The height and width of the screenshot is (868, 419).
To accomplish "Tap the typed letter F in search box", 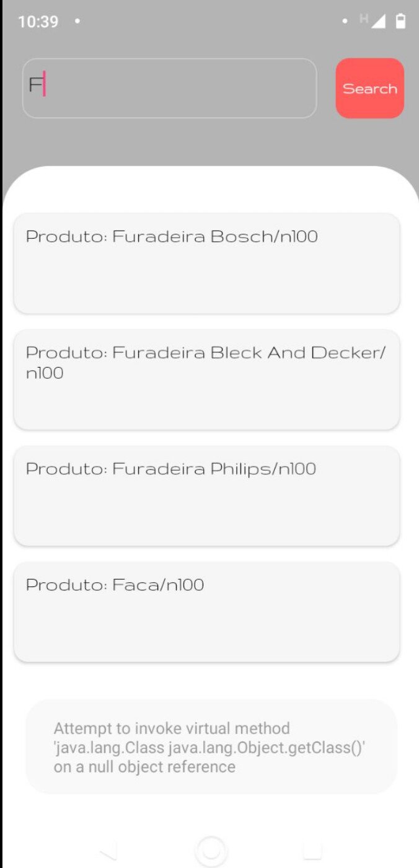I will click(36, 85).
